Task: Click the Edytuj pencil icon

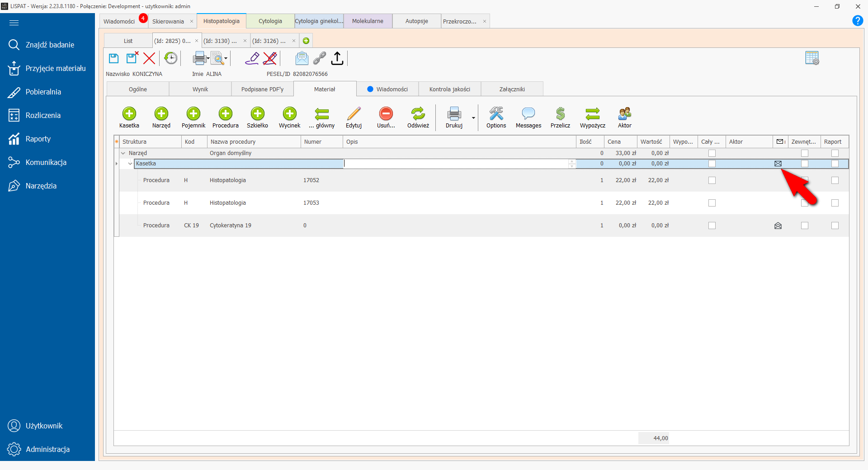Action: (x=354, y=113)
